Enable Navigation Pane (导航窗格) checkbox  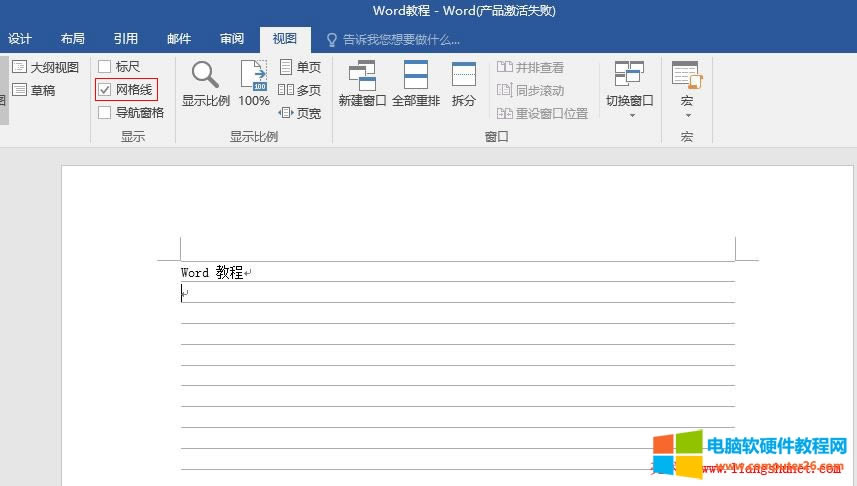(105, 113)
